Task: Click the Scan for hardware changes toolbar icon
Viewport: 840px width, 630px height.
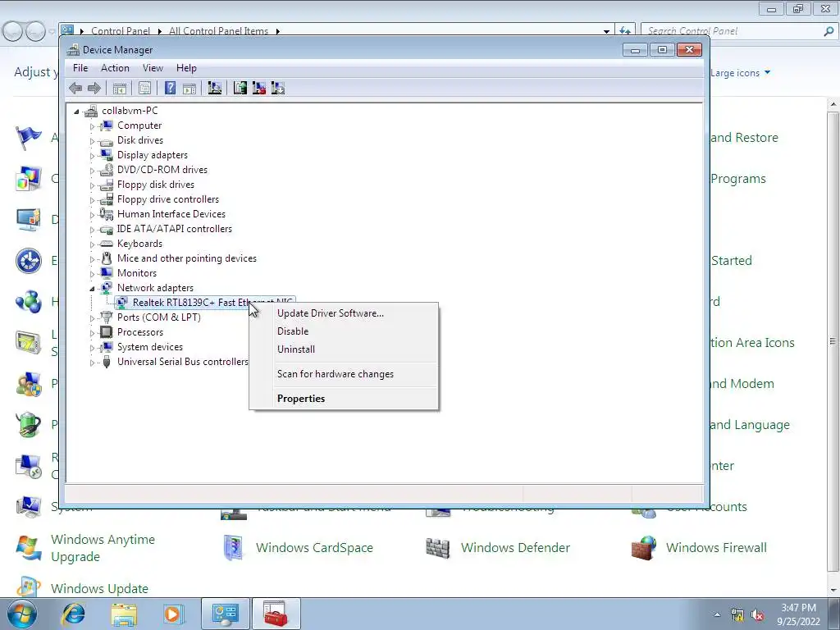Action: tap(214, 88)
